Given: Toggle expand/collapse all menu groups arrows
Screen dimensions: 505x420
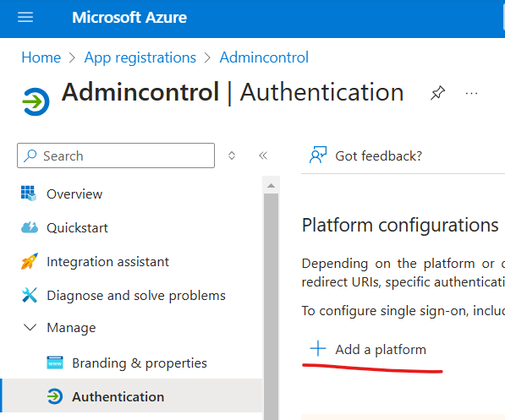Looking at the screenshot, I should pos(232,155).
